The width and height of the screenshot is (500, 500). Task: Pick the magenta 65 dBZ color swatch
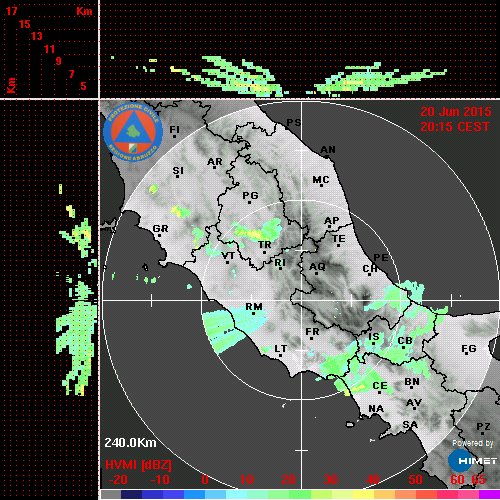click(x=489, y=494)
